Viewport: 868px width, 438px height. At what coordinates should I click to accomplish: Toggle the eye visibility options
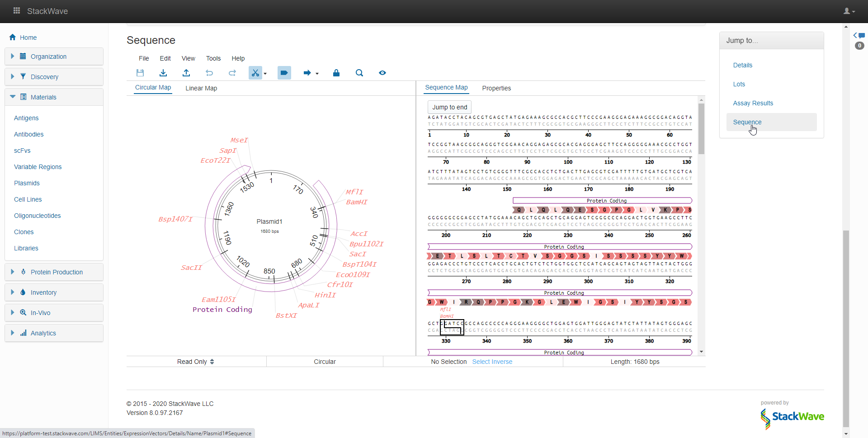pyautogui.click(x=382, y=73)
